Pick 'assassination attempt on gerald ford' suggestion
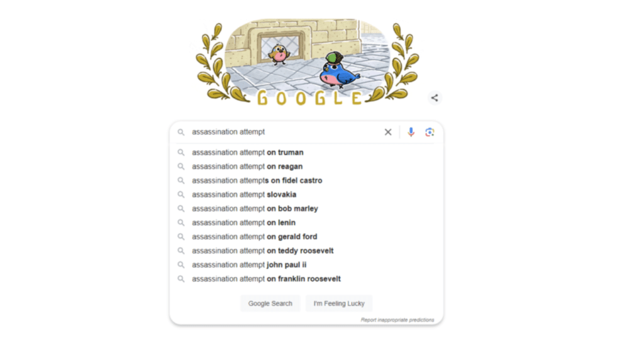This screenshot has height=347, width=644. pos(254,237)
